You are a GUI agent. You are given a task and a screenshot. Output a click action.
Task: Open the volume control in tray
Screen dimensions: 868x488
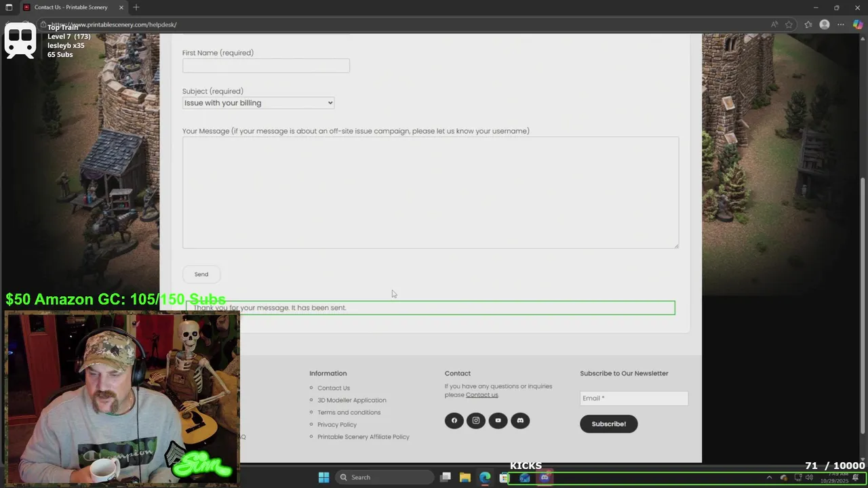809,477
